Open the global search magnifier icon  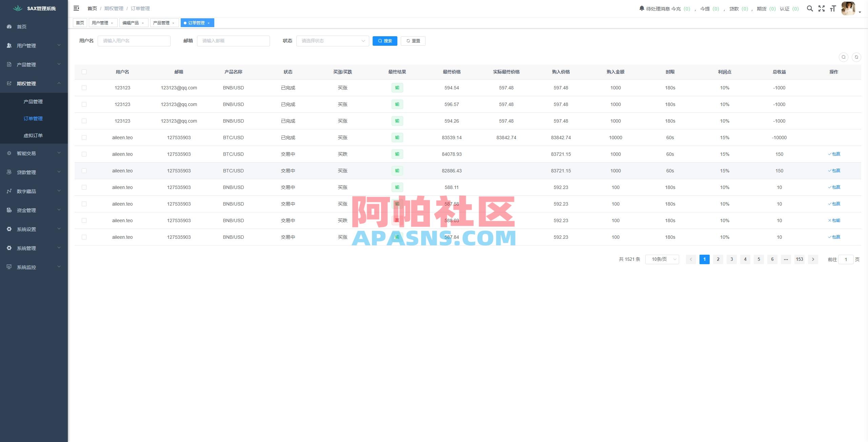pos(810,8)
